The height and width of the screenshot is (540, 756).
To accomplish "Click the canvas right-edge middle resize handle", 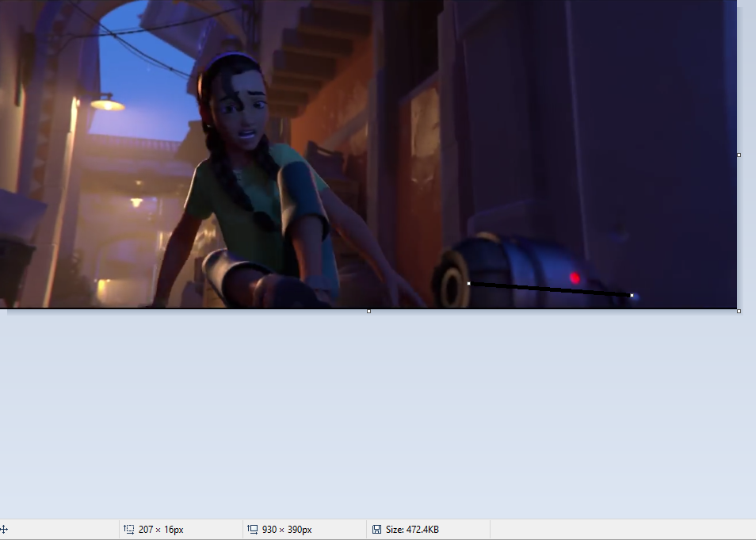I will (739, 155).
